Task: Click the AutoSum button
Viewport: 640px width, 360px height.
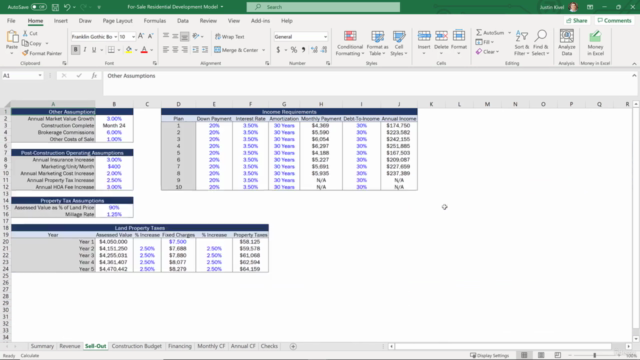Action: 490,33
